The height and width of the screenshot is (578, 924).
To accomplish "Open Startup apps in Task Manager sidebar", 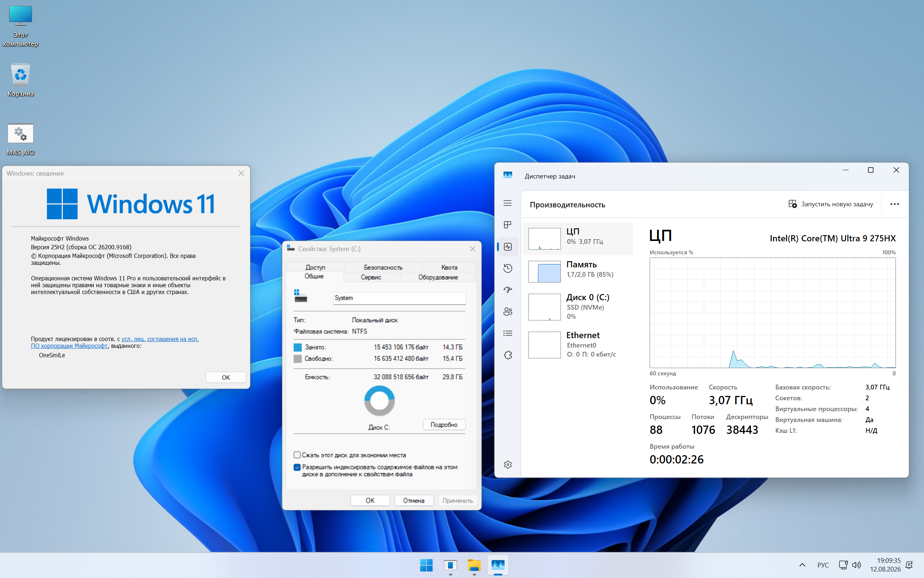I will pos(507,290).
